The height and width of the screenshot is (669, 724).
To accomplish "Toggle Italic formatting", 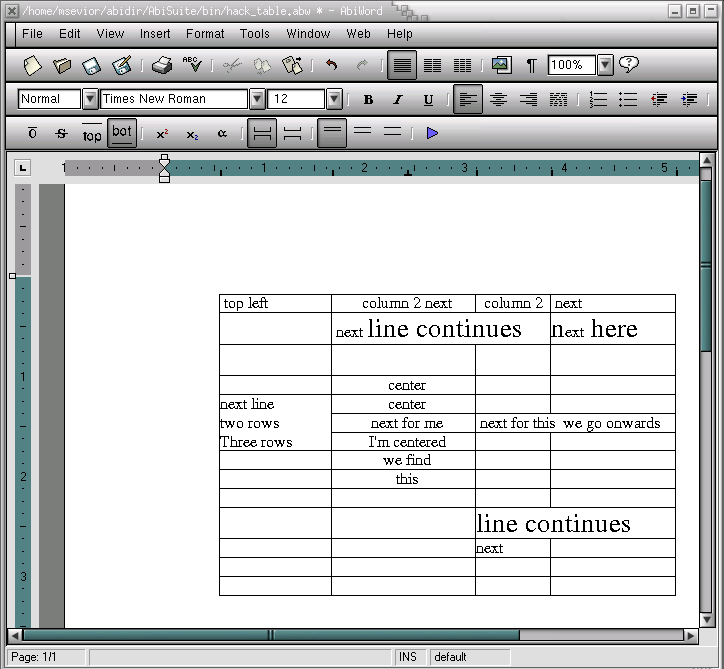I will point(398,99).
